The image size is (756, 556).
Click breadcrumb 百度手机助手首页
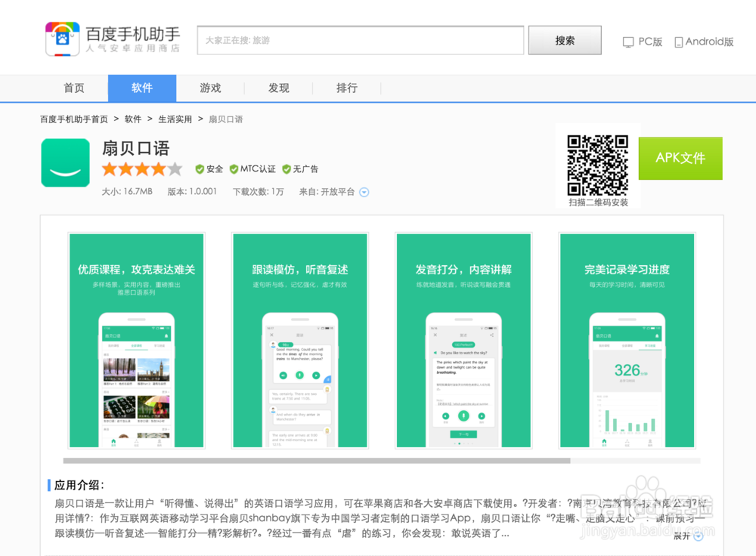[x=74, y=119]
